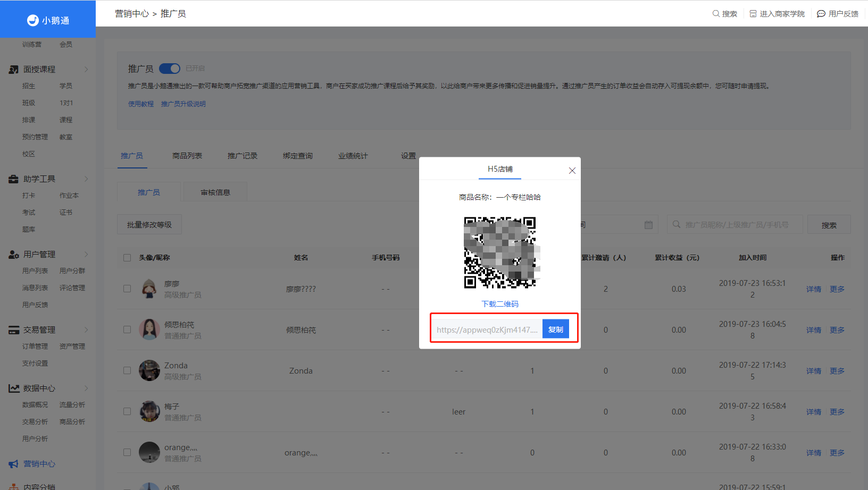Check the select-all header checkbox
The width and height of the screenshot is (868, 490).
pyautogui.click(x=127, y=258)
